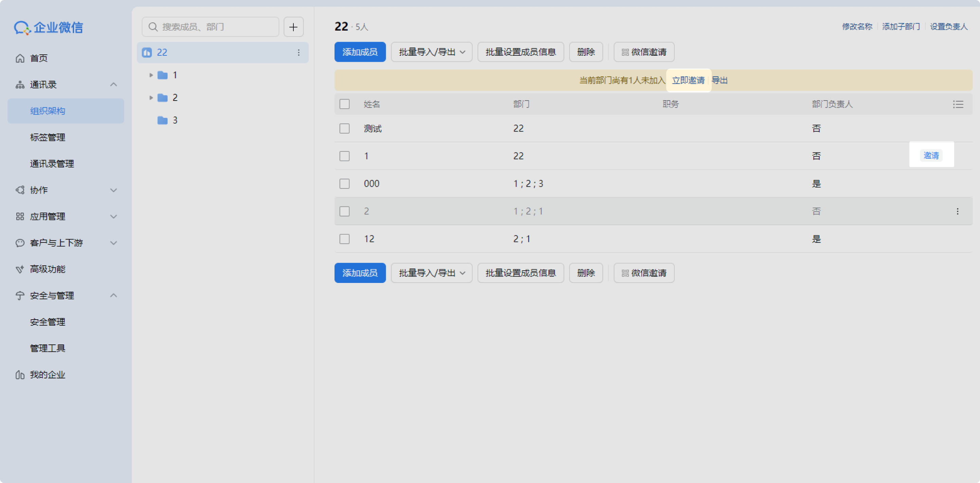This screenshot has width=980, height=483.
Task: Click the plus add button beside search
Action: pyautogui.click(x=293, y=26)
